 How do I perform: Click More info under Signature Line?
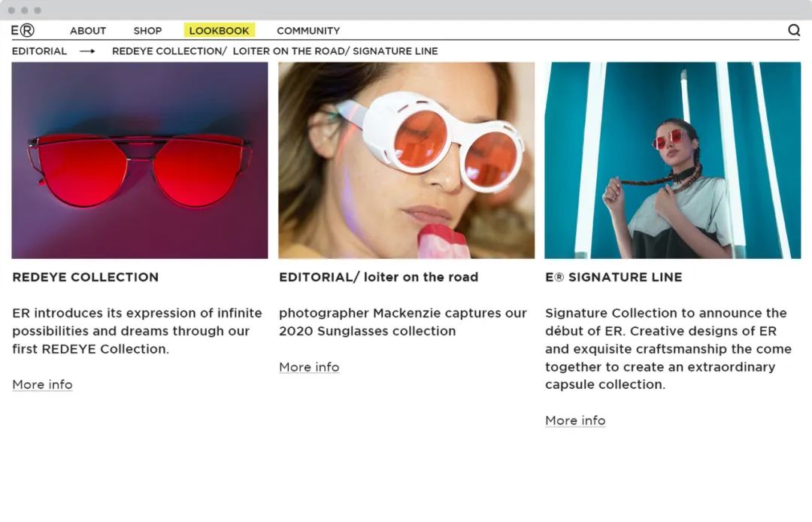point(575,420)
